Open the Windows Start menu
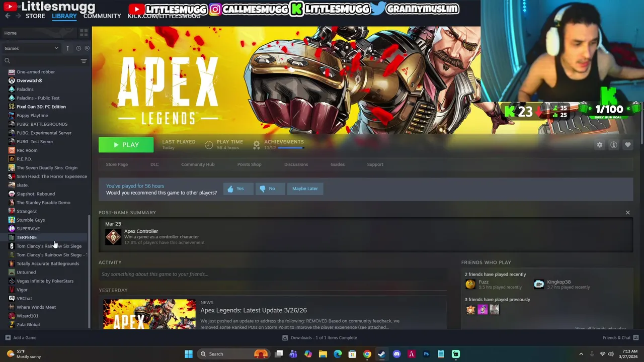Image resolution: width=644 pixels, height=362 pixels. pos(188,354)
